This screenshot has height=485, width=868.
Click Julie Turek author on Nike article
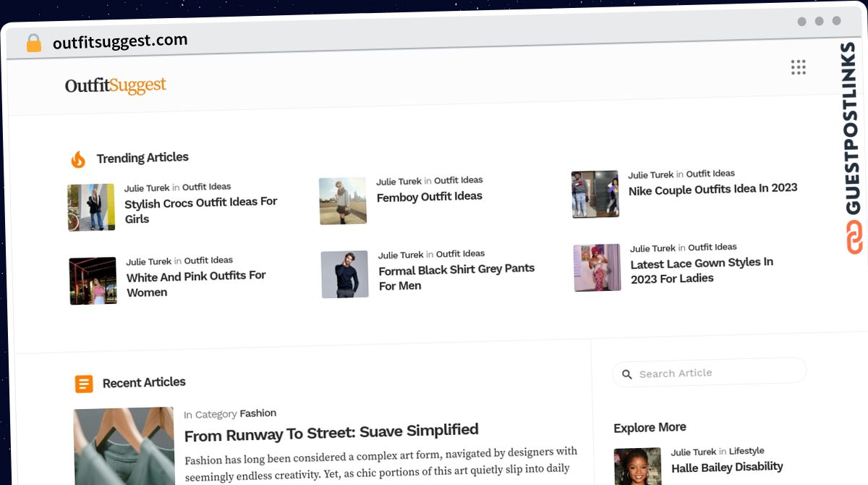[x=651, y=175]
